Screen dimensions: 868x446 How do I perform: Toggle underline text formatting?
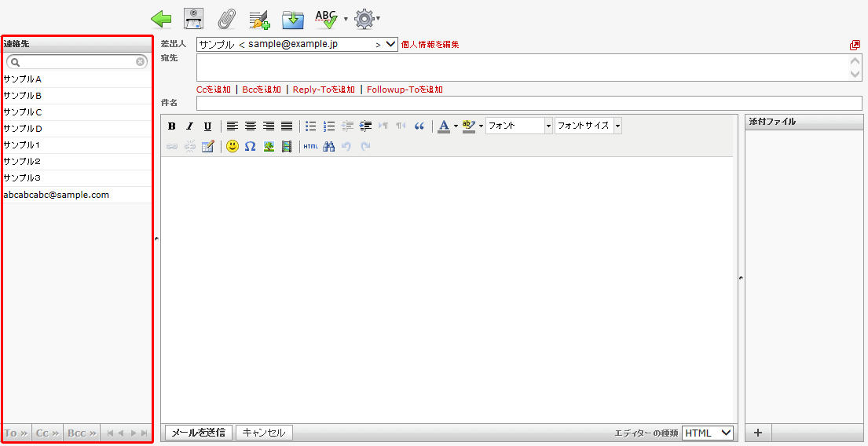coord(207,126)
